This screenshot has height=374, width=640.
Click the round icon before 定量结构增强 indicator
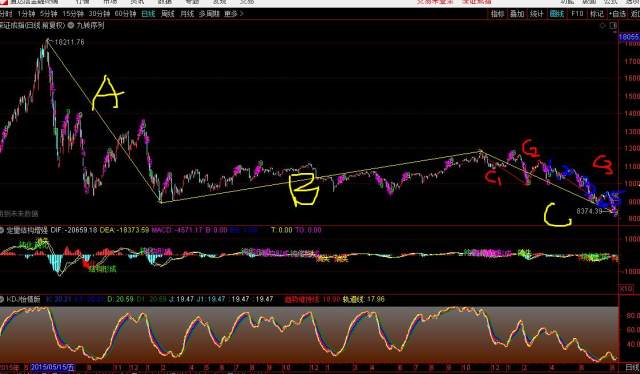point(2,230)
